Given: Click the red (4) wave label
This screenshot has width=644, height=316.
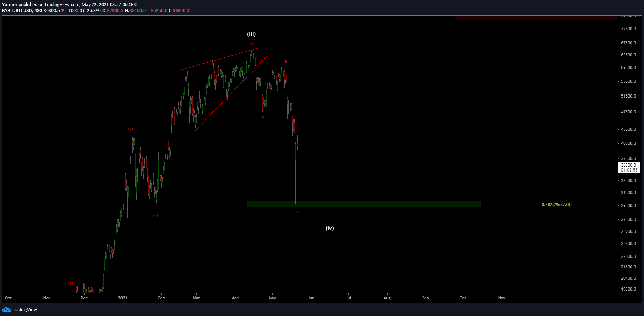Looking at the screenshot, I should pyautogui.click(x=155, y=216).
